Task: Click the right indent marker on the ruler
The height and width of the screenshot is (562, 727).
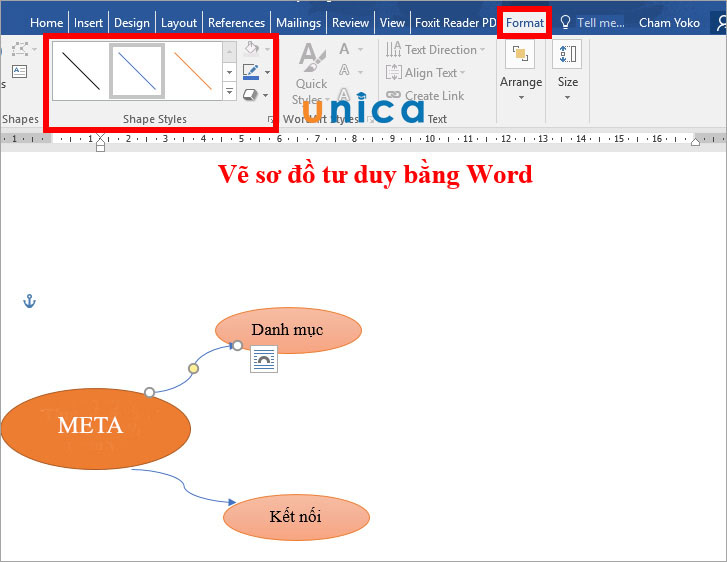Action: [695, 141]
